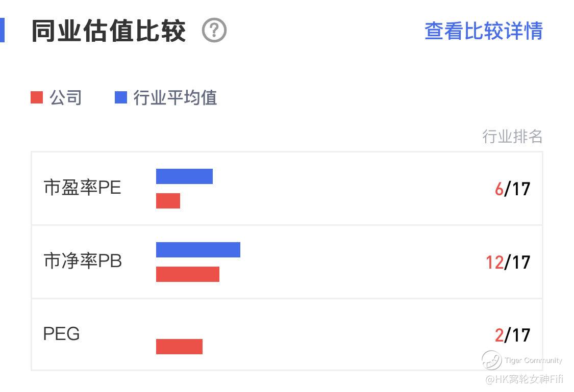The image size is (574, 392).
Task: Click the Tiger Community logo icon
Action: 492,360
